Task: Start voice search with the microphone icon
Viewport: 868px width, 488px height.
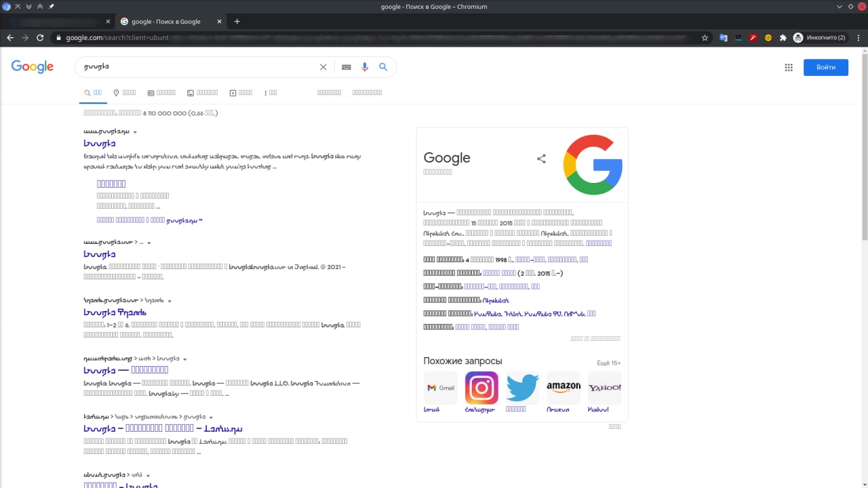Action: [365, 67]
